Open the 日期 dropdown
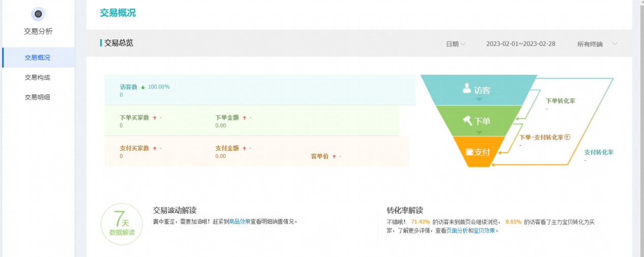The image size is (644, 257). coord(455,44)
